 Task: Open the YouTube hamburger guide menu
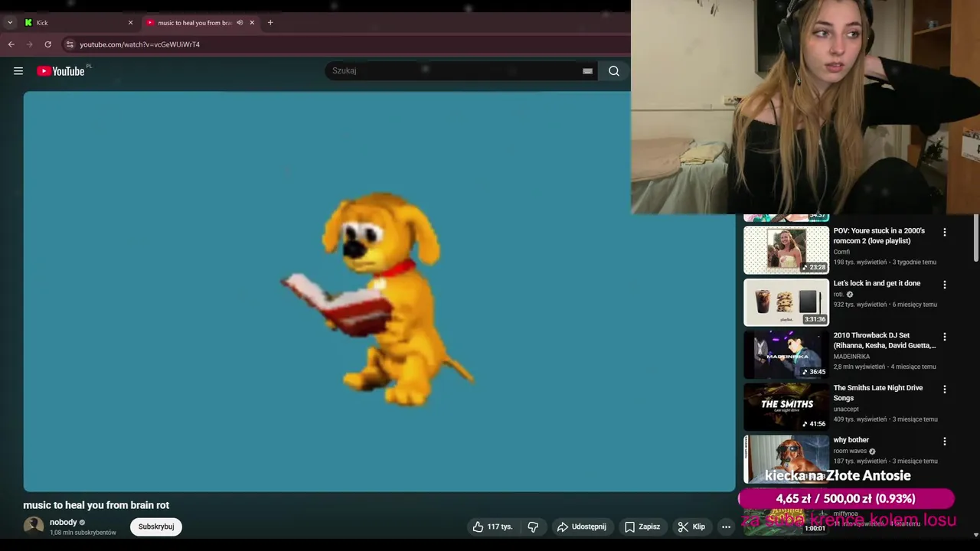point(18,71)
